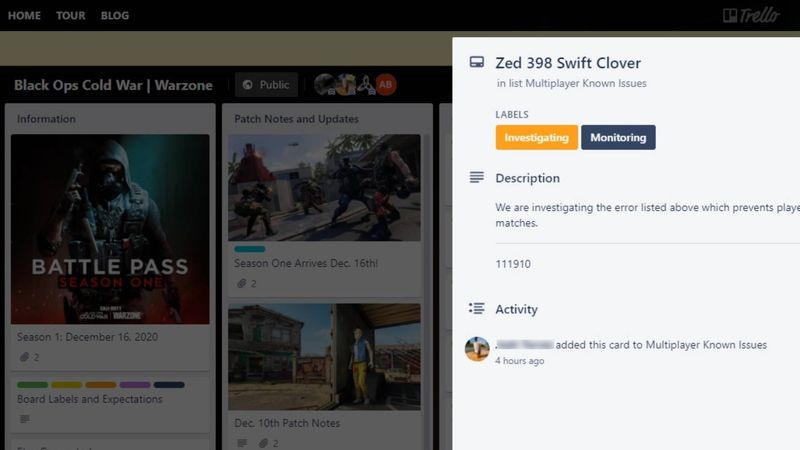Image resolution: width=800 pixels, height=450 pixels.
Task: Select the Investigating label
Action: (536, 137)
